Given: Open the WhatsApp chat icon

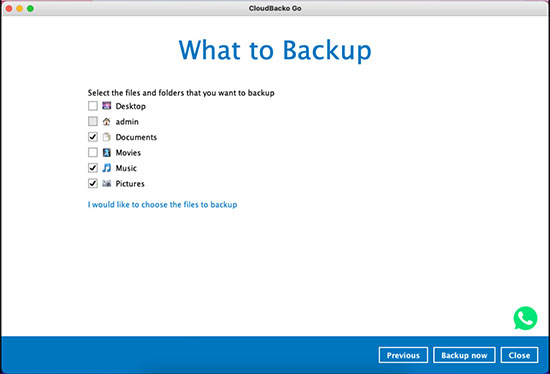Looking at the screenshot, I should point(525,318).
